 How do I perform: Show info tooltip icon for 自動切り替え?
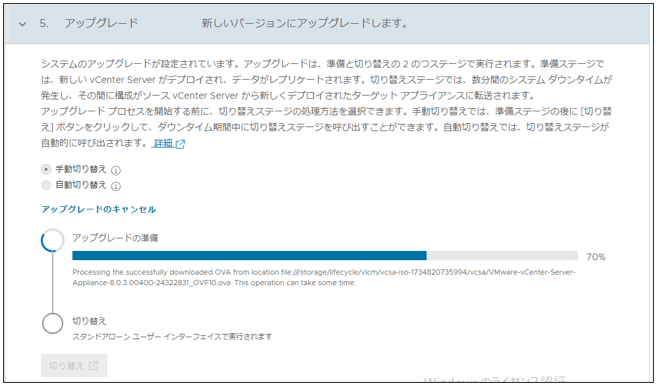(116, 186)
